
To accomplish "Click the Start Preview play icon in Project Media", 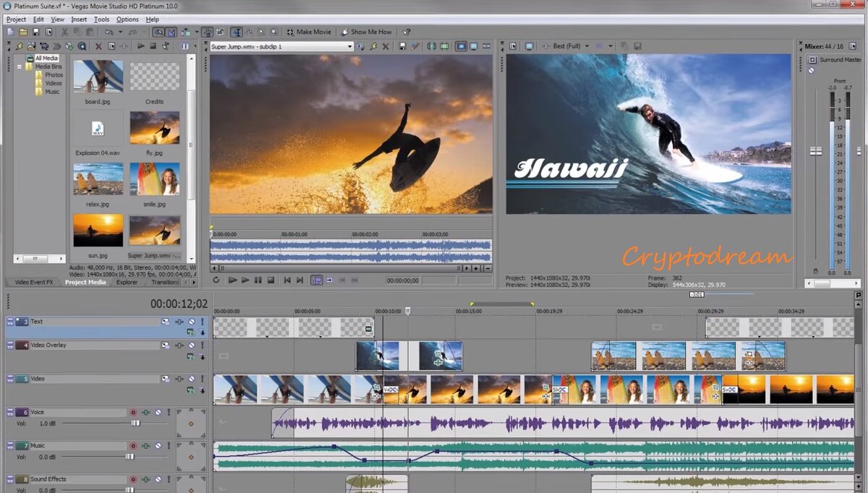I will [x=141, y=46].
